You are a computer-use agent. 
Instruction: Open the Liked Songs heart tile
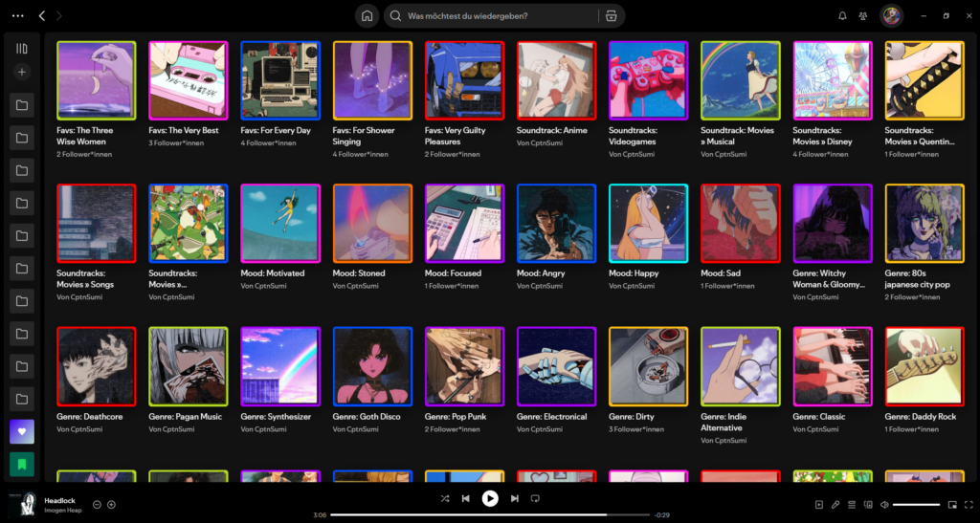click(x=22, y=431)
